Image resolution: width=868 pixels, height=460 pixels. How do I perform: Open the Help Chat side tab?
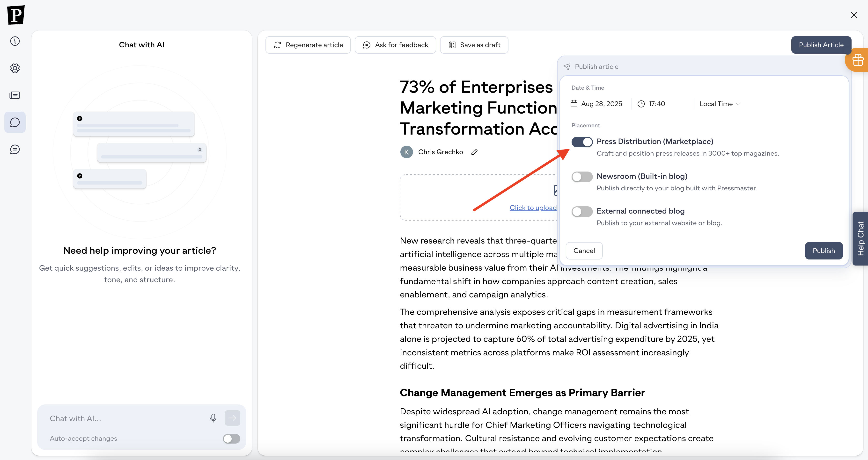[860, 239]
